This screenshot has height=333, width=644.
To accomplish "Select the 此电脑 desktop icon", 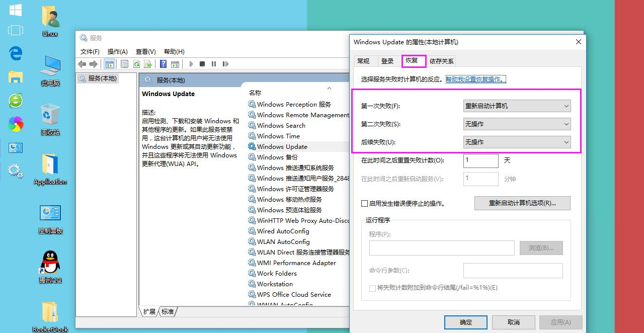I will (50, 70).
